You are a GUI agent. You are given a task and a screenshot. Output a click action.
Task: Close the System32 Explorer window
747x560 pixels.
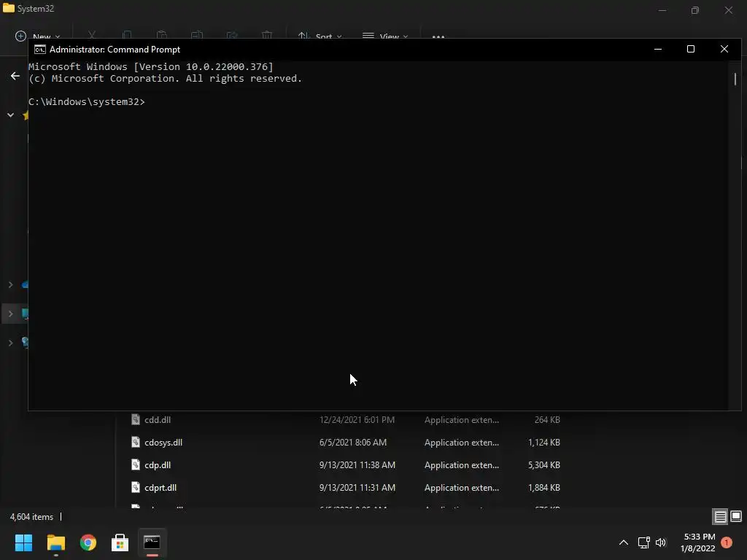point(729,10)
